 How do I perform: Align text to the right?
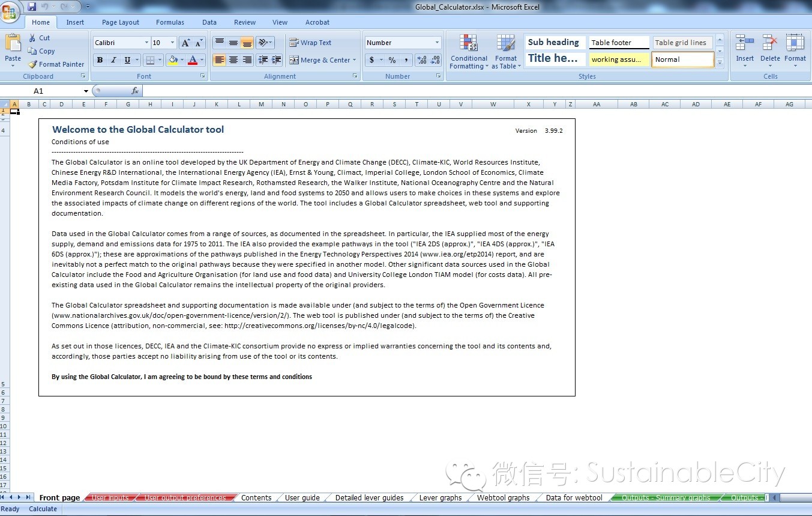click(247, 60)
